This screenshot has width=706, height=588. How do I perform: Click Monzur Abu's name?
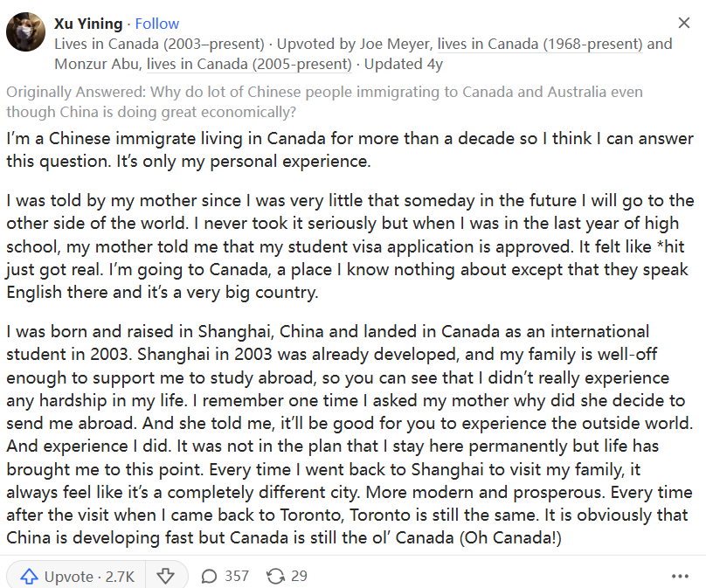(x=97, y=65)
